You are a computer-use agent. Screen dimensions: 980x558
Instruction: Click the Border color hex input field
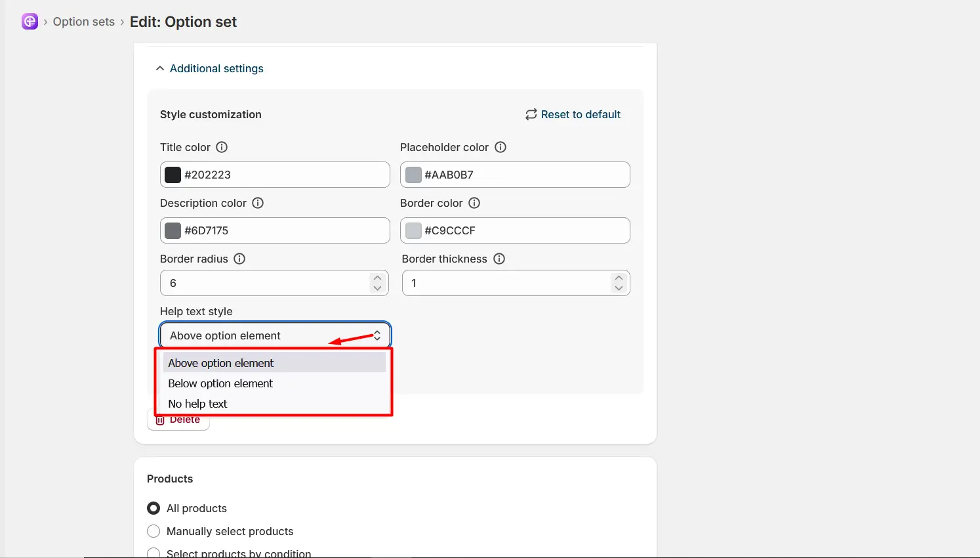point(515,230)
